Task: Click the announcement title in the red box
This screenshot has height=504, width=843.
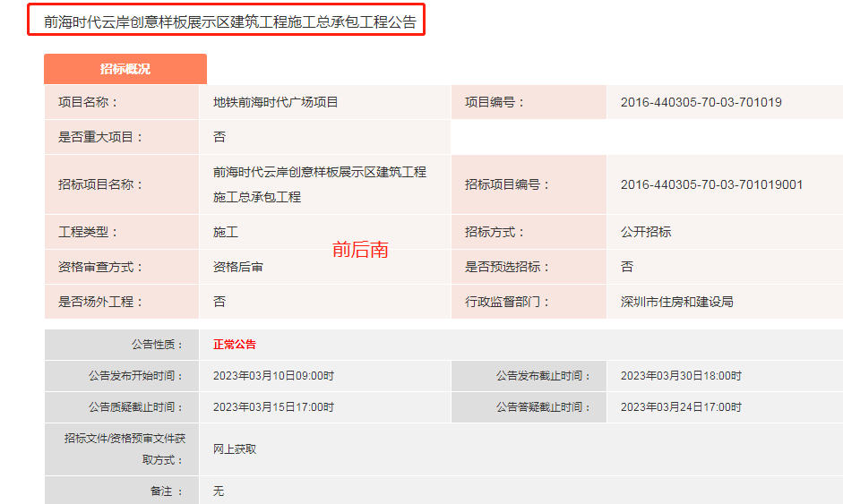Action: tap(230, 22)
